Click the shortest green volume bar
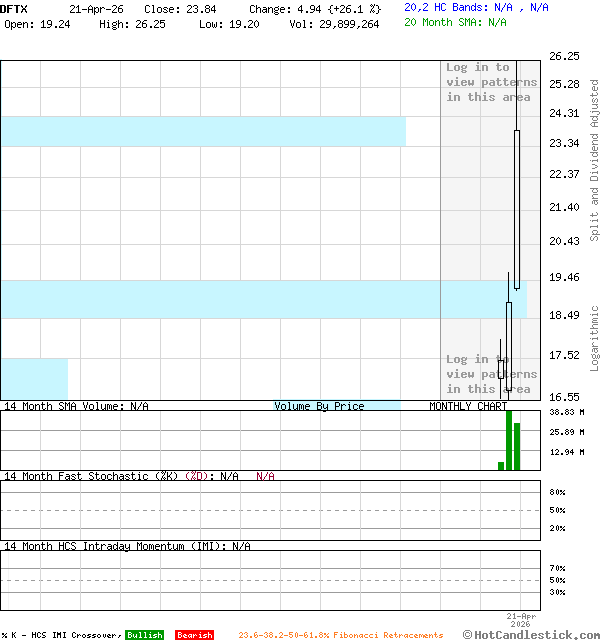The width and height of the screenshot is (600, 640). [501, 465]
